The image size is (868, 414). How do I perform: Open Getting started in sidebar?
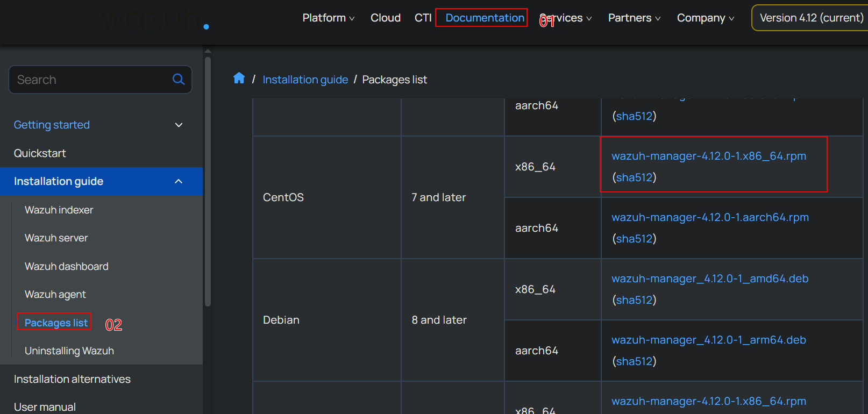52,125
